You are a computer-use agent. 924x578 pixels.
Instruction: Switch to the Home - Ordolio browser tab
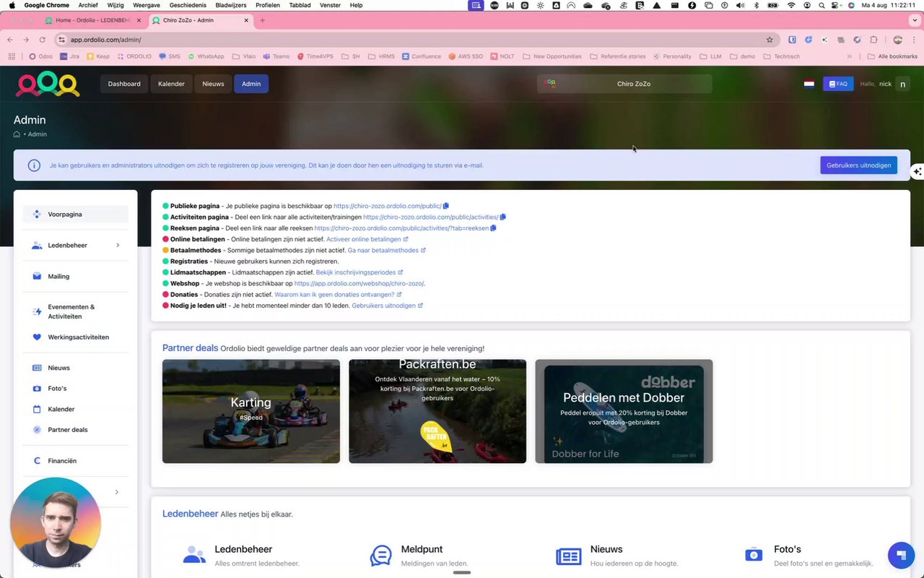coord(92,20)
